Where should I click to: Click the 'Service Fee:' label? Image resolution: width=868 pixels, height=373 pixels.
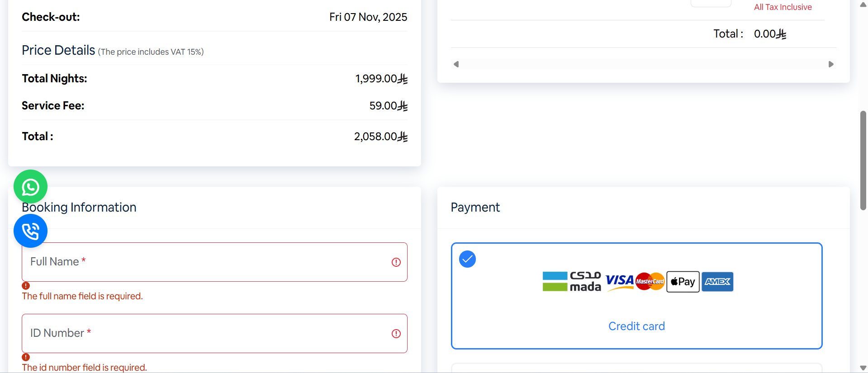coord(53,106)
